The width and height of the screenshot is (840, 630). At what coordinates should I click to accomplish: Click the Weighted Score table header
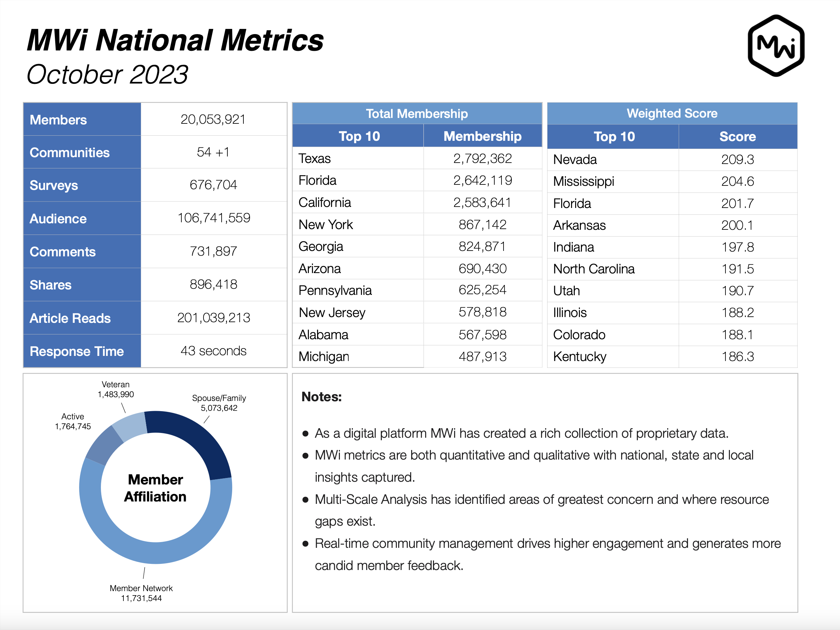point(672,114)
